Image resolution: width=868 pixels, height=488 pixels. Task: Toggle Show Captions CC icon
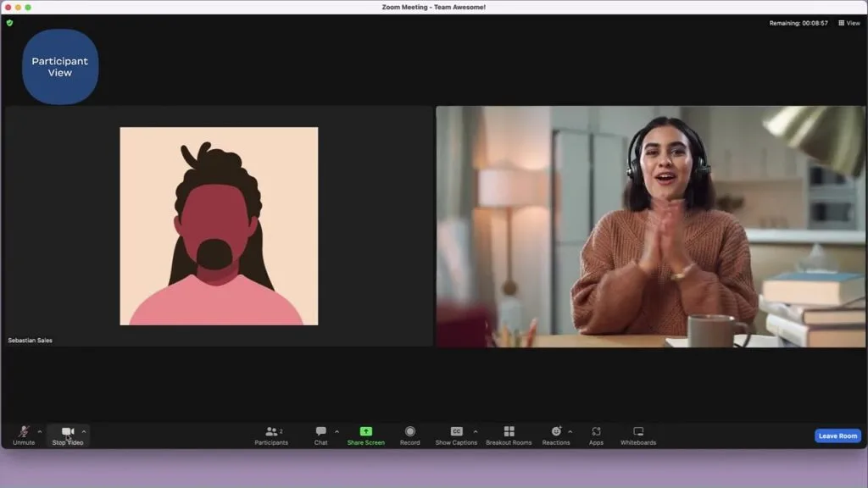click(456, 432)
